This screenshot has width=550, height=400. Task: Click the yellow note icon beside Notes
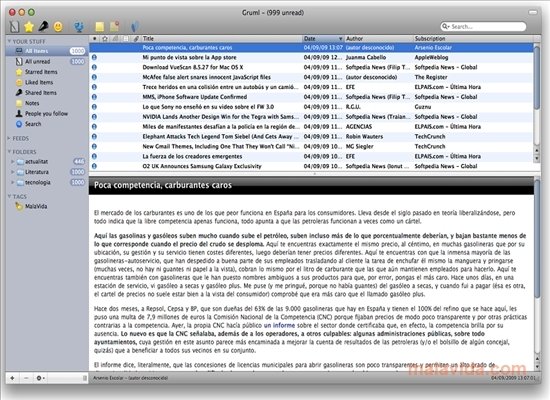19,103
